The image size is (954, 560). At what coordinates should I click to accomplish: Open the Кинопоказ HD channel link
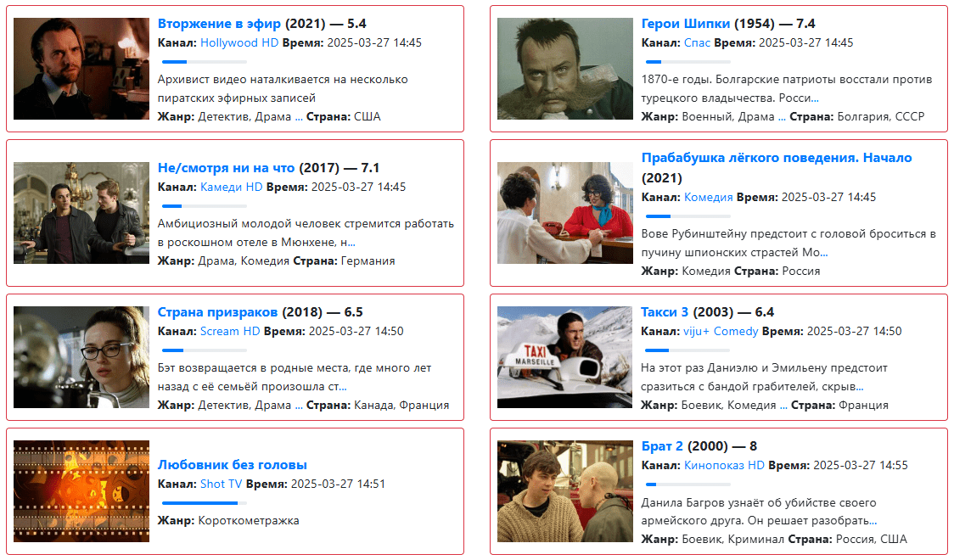(x=724, y=465)
